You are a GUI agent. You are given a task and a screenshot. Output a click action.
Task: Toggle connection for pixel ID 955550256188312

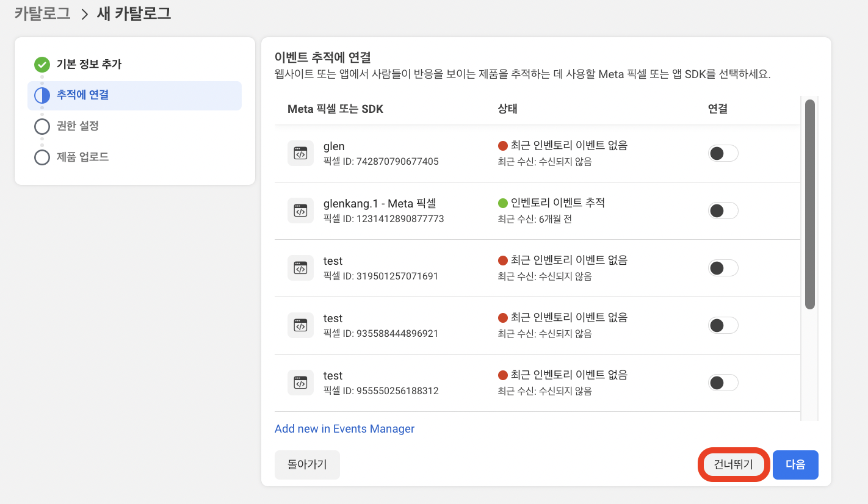723,383
